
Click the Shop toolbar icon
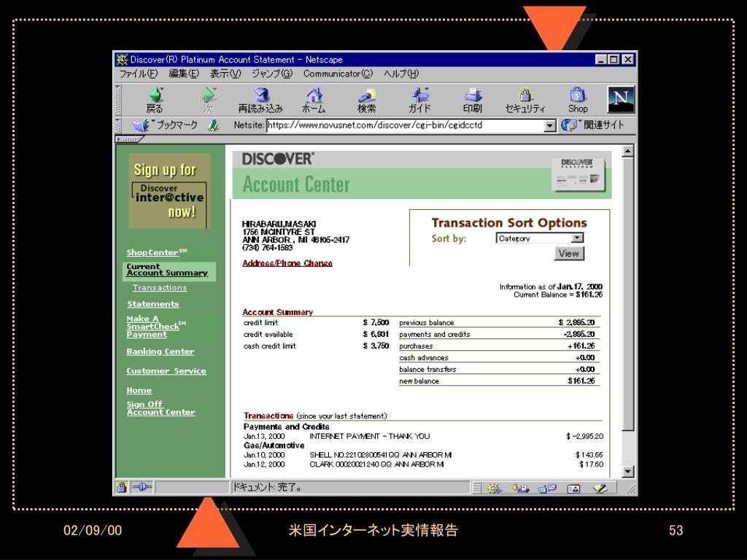coord(578,100)
